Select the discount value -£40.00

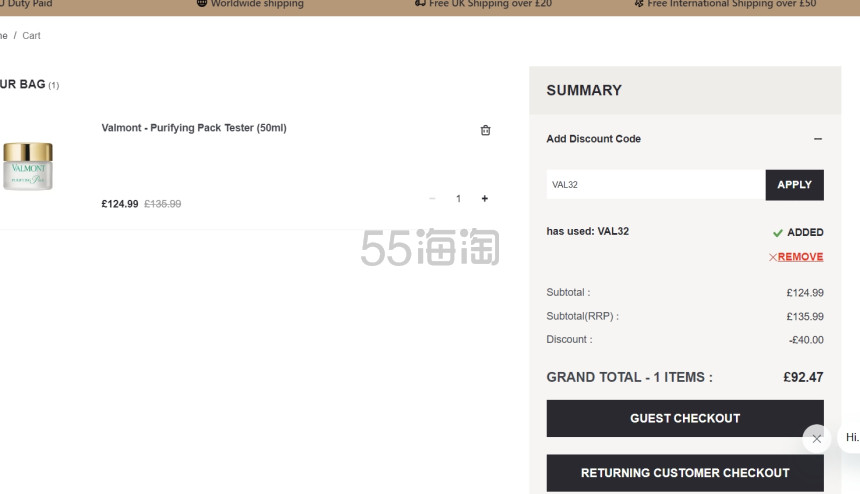[806, 340]
